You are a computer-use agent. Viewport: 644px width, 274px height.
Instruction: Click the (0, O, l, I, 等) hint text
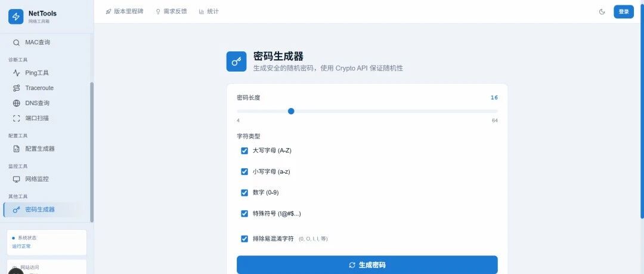pyautogui.click(x=313, y=239)
